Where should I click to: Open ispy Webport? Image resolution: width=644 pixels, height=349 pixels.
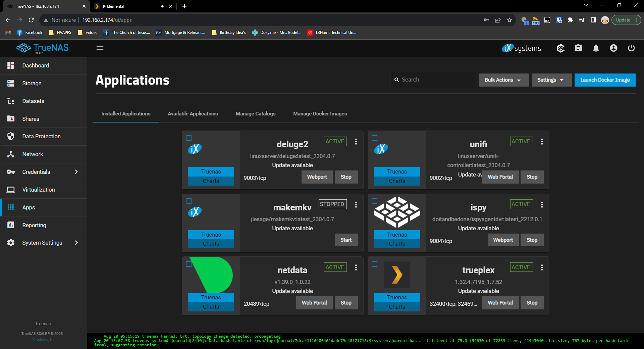(x=503, y=240)
